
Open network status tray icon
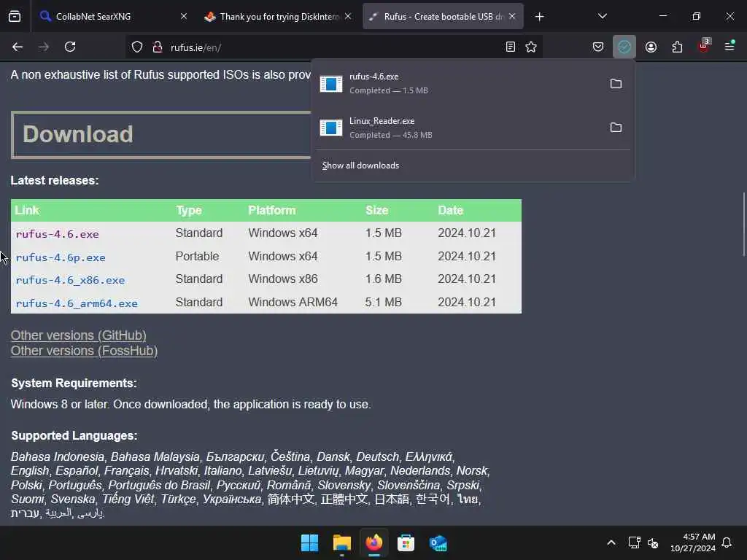click(x=634, y=542)
